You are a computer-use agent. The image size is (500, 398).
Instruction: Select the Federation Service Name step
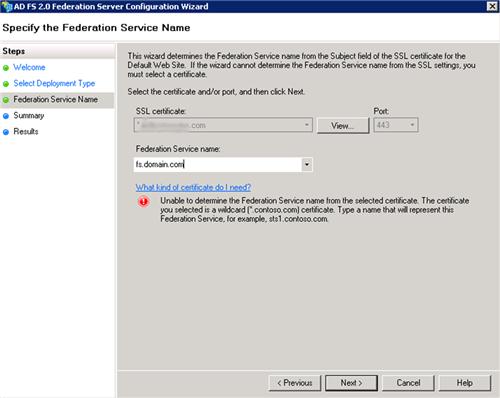click(x=55, y=99)
